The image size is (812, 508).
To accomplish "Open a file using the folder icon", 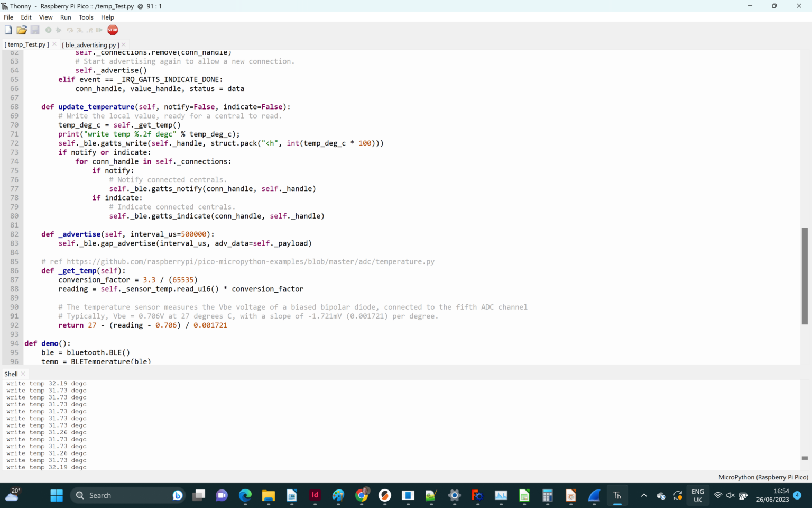I will coord(22,30).
